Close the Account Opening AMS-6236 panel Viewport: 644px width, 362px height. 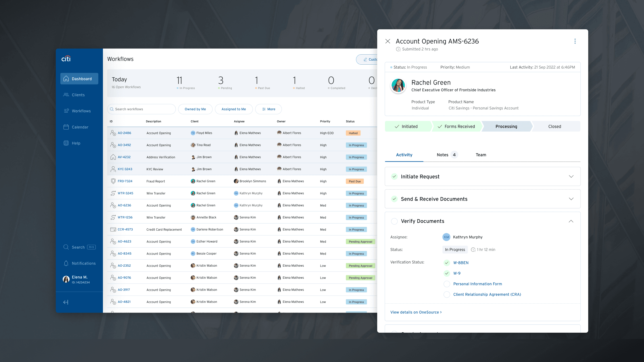388,41
